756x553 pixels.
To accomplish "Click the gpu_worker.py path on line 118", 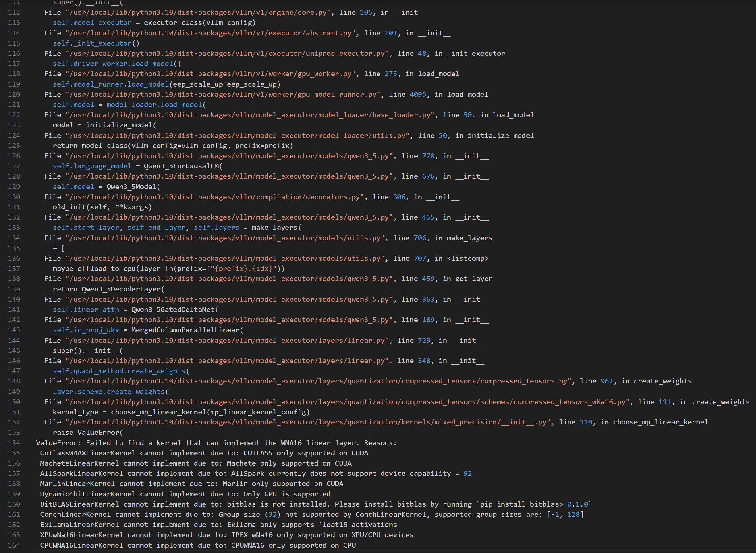I will click(211, 74).
